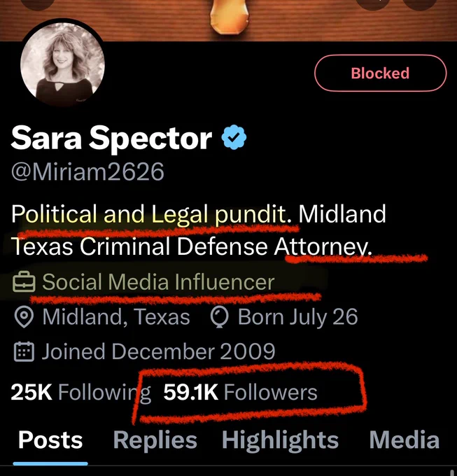Click the Sara Spector display name
Viewport: 457px width, 476px height.
click(111, 138)
